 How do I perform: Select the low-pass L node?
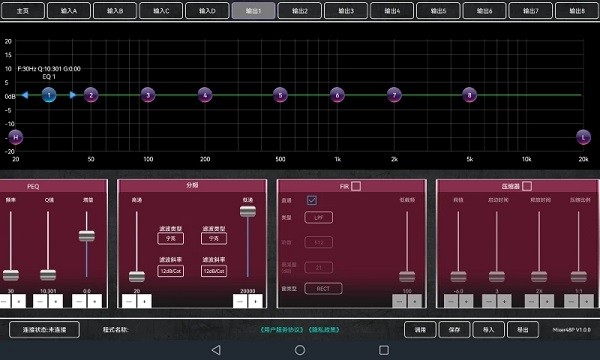583,137
